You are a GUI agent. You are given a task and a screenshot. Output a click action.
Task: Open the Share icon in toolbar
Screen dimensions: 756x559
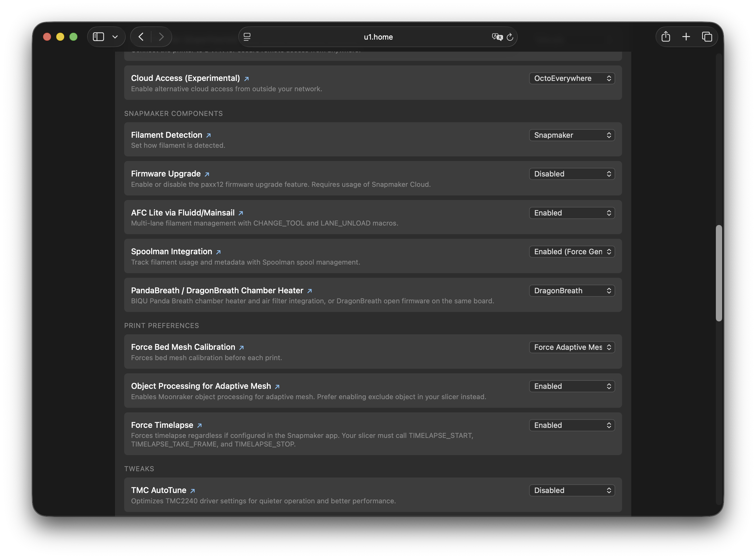pyautogui.click(x=666, y=36)
